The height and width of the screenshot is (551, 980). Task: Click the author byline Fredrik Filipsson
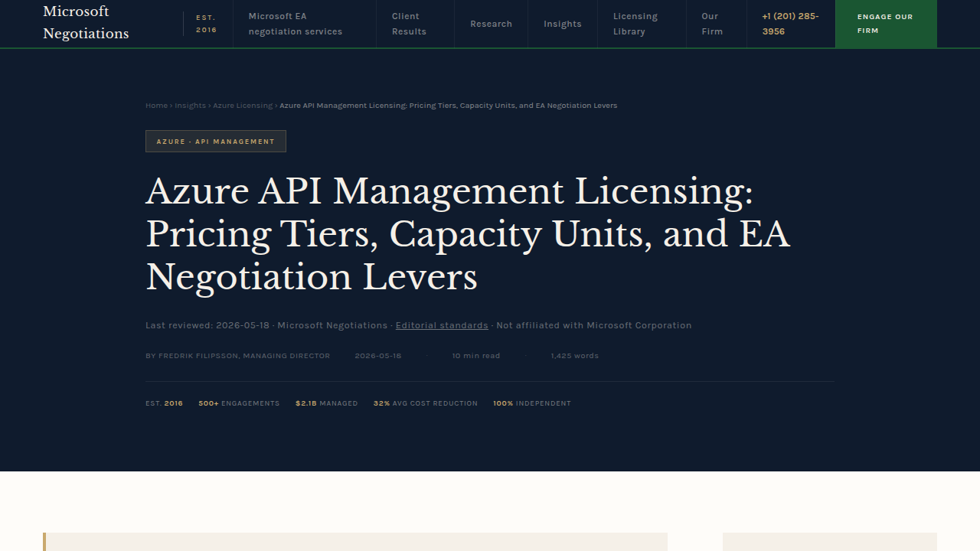[238, 356]
